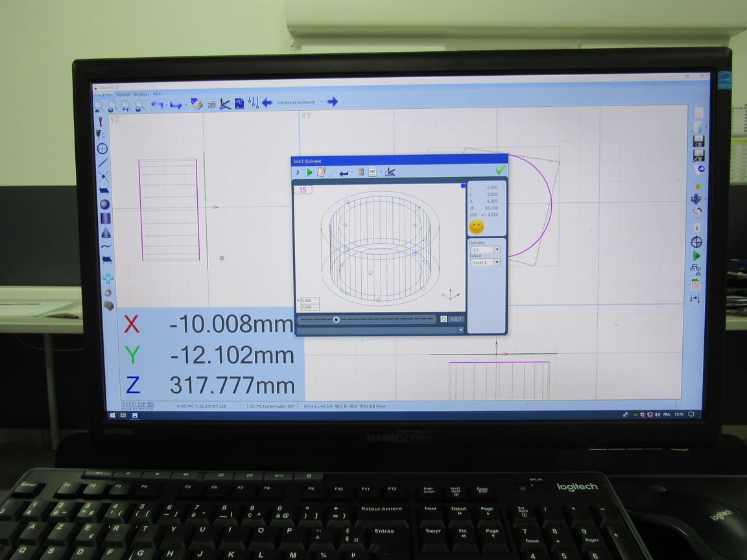
Task: Click the Windows Start button
Action: pos(112,415)
